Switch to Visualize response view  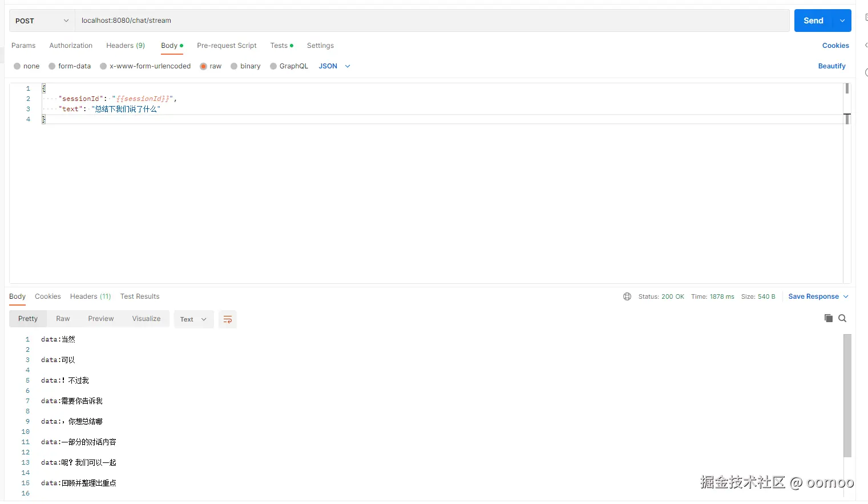[146, 319]
